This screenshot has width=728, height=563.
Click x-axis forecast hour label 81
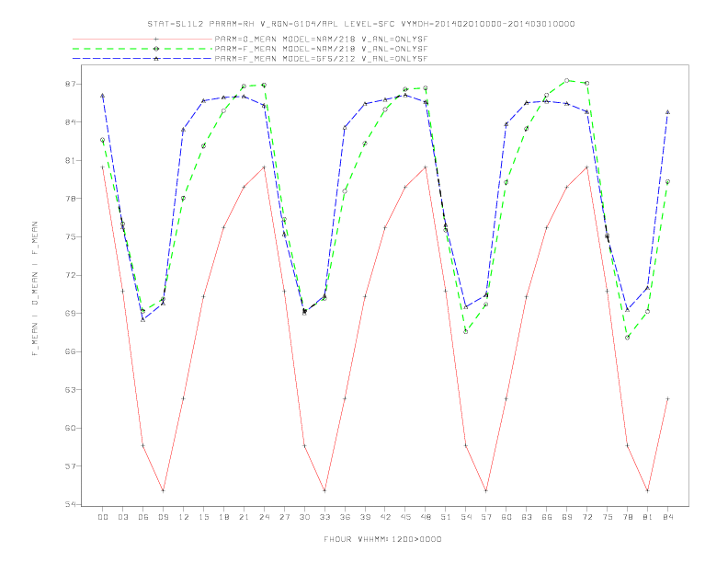coord(648,517)
